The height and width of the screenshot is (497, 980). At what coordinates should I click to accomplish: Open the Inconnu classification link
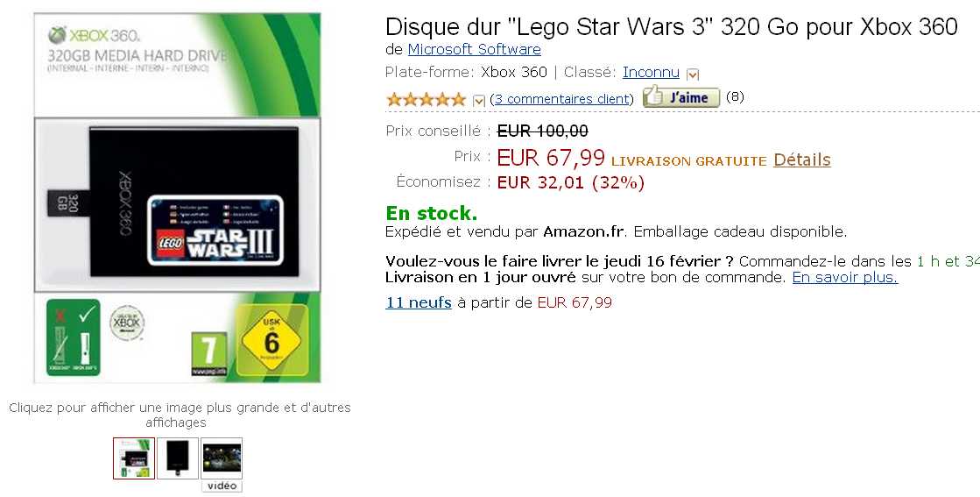click(651, 73)
